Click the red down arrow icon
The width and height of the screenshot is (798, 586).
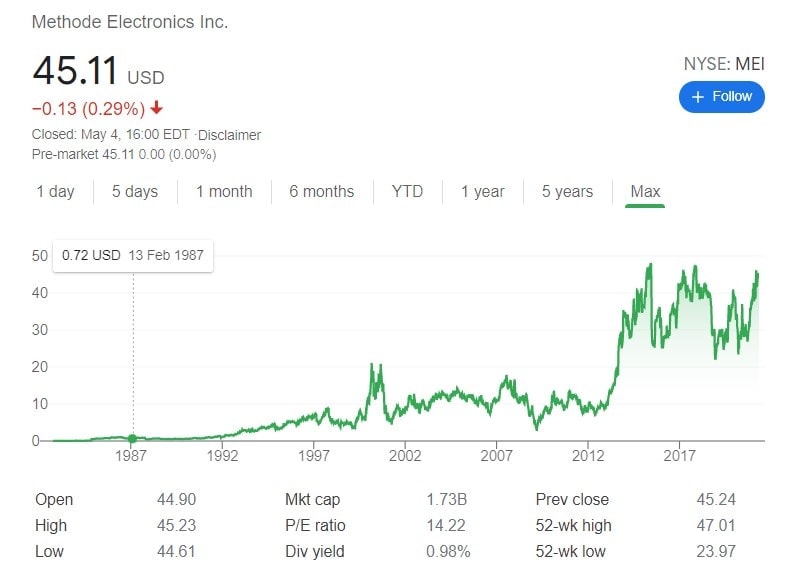[x=157, y=108]
